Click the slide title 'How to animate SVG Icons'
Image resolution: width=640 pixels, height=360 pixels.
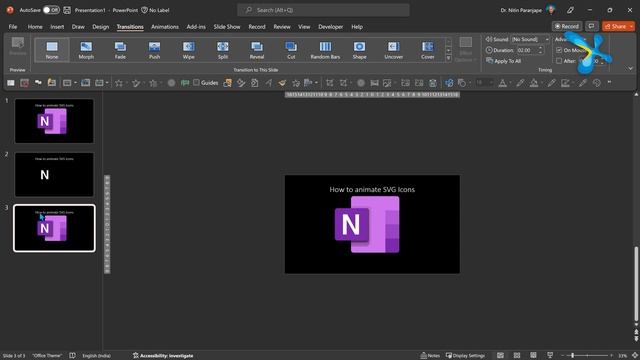[x=372, y=189]
